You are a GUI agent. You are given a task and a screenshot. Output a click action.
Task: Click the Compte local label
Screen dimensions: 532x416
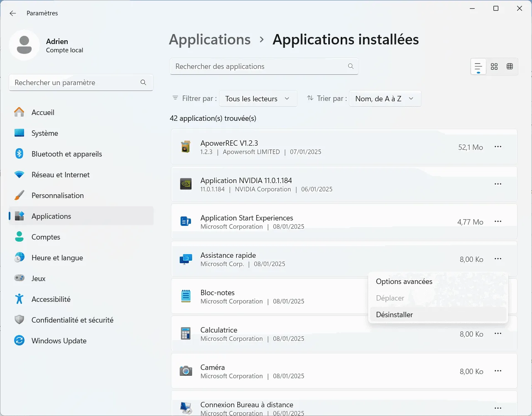click(x=64, y=50)
